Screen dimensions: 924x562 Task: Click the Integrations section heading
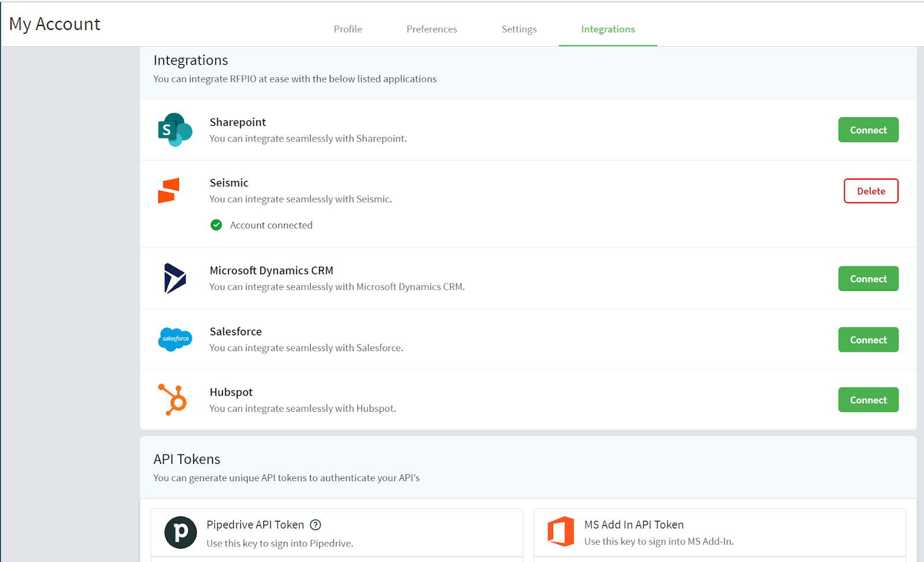coord(191,60)
